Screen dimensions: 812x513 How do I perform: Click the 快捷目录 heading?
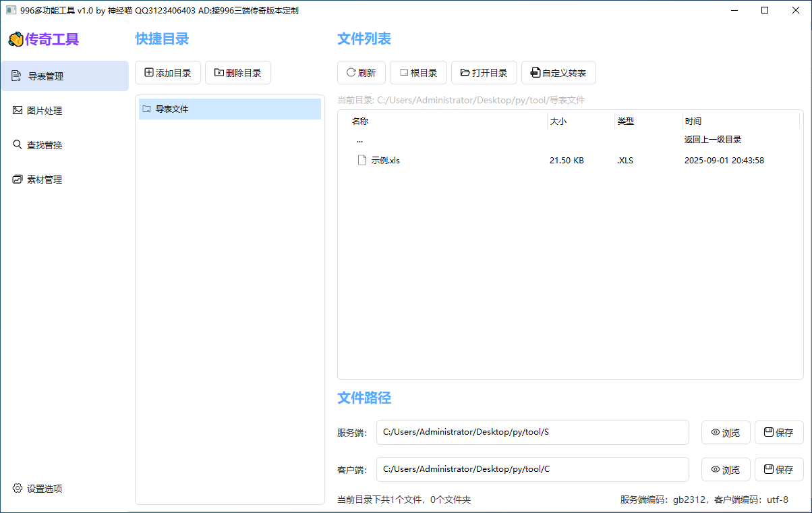[x=162, y=39]
